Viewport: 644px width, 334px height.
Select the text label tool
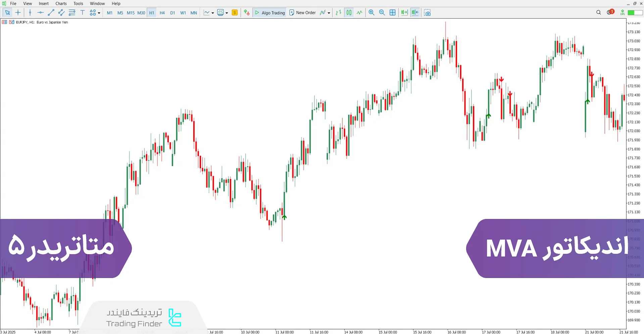point(83,13)
